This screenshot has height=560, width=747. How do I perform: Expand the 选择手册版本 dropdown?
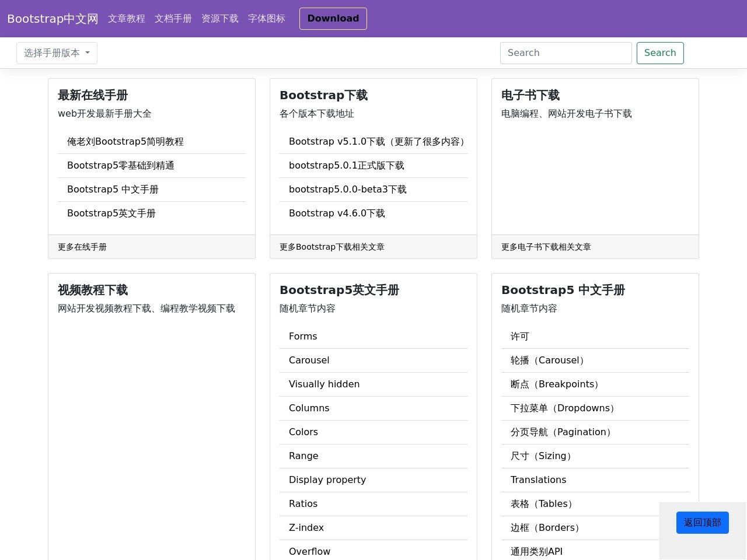click(x=57, y=53)
